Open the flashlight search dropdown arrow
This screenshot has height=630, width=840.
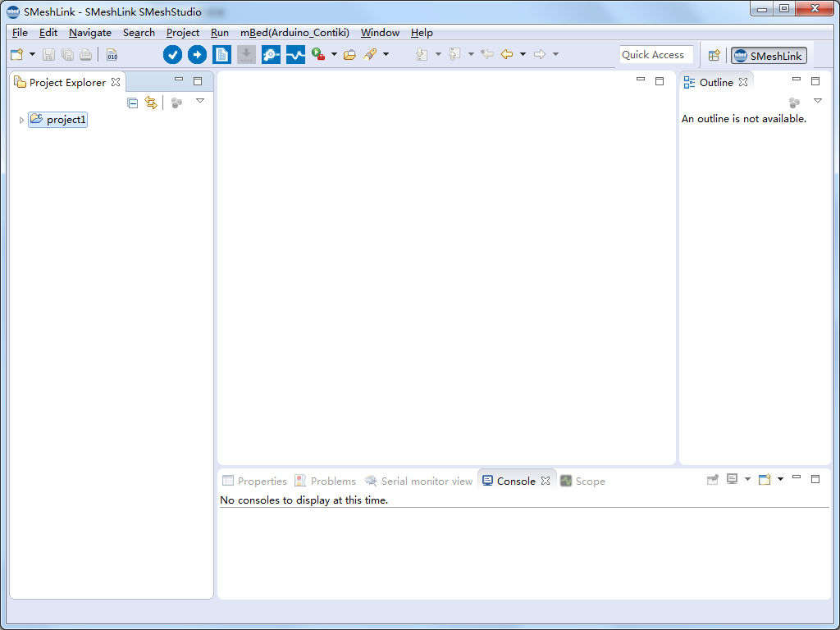click(x=386, y=54)
